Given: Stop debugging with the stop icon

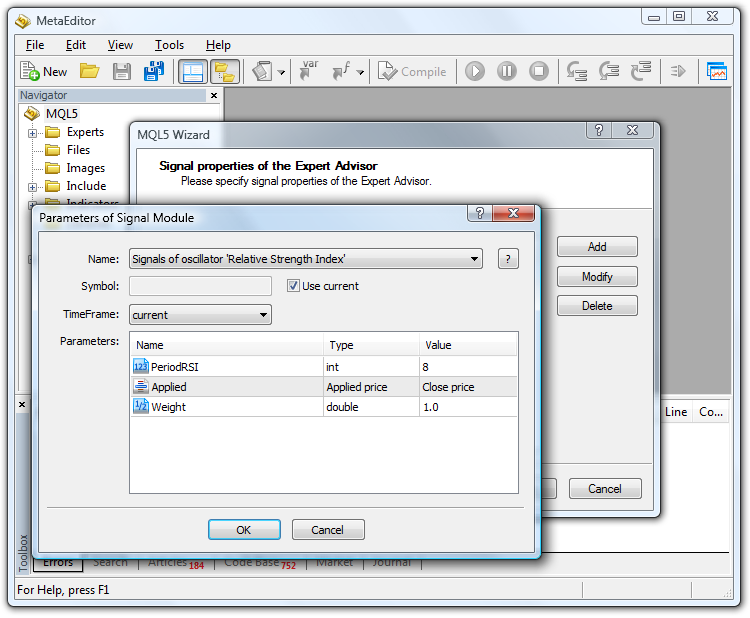Looking at the screenshot, I should (539, 71).
